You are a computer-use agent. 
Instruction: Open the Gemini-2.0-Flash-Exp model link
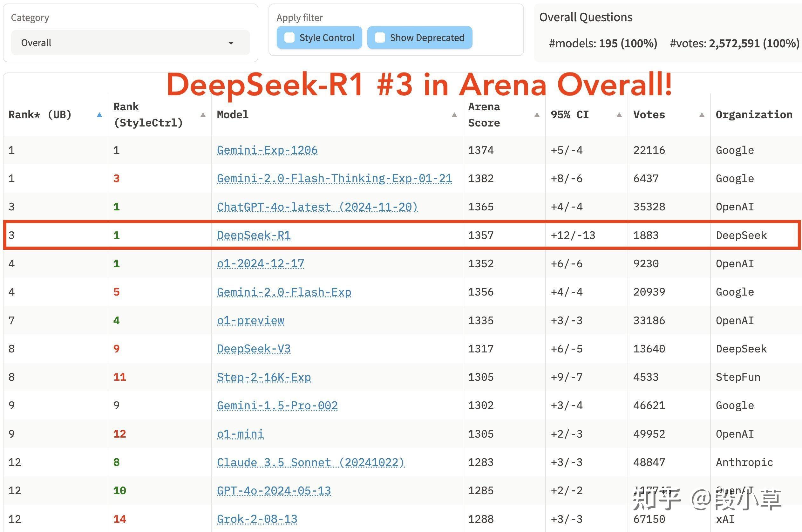pyautogui.click(x=284, y=292)
